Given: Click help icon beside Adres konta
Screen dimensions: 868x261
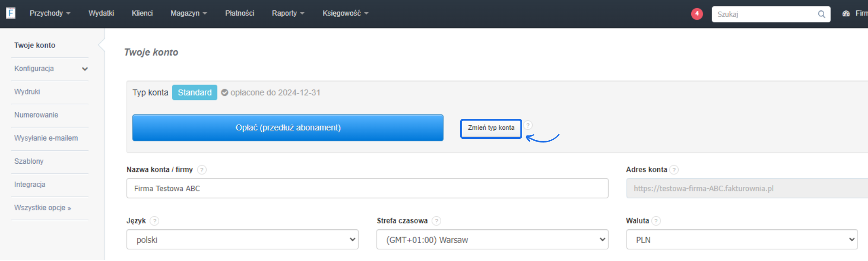Looking at the screenshot, I should tap(674, 170).
